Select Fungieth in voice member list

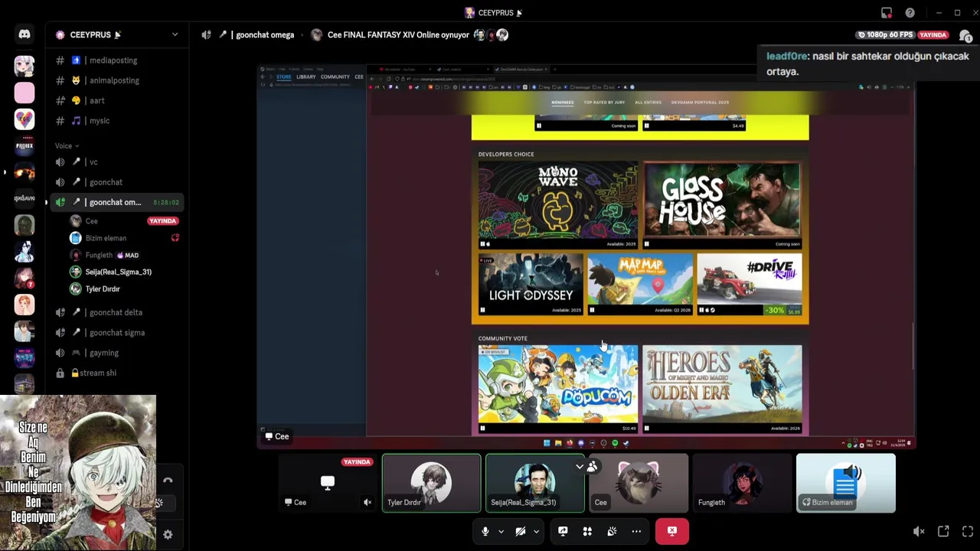click(99, 255)
